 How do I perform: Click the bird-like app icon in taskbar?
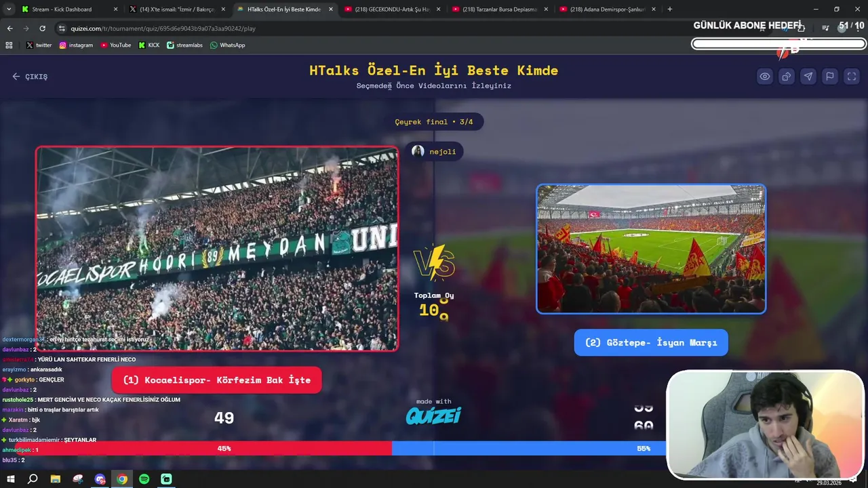coord(78,479)
